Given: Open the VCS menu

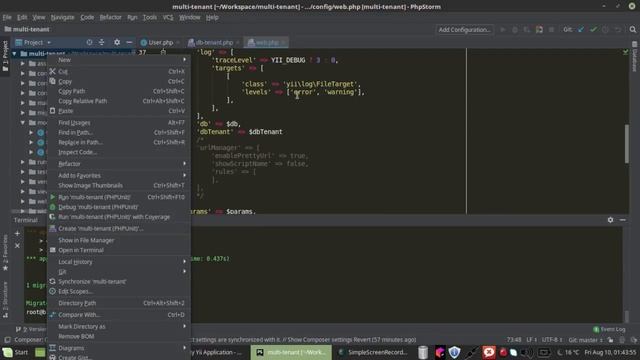Looking at the screenshot, I should tap(168, 17).
